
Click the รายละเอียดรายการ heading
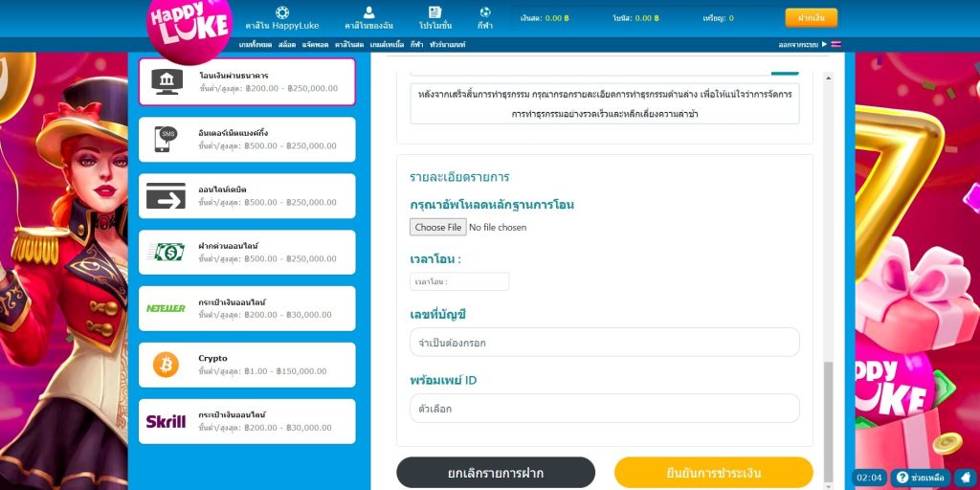459,177
